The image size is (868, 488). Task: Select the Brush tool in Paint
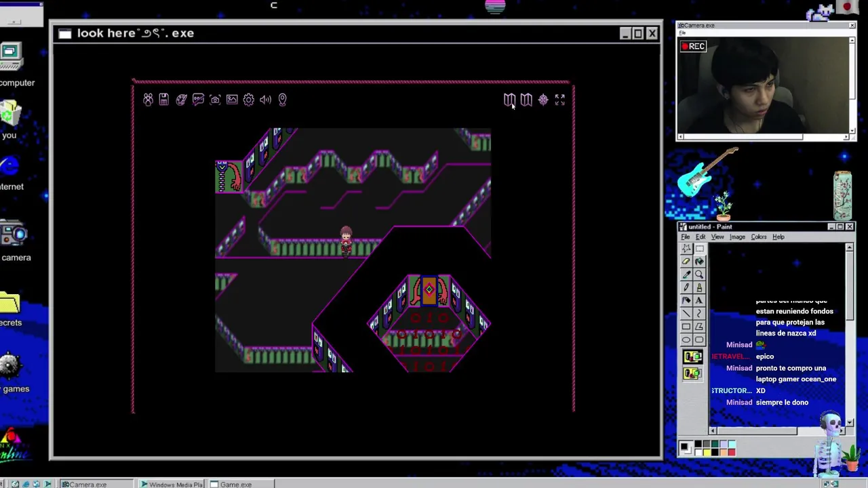pyautogui.click(x=699, y=287)
